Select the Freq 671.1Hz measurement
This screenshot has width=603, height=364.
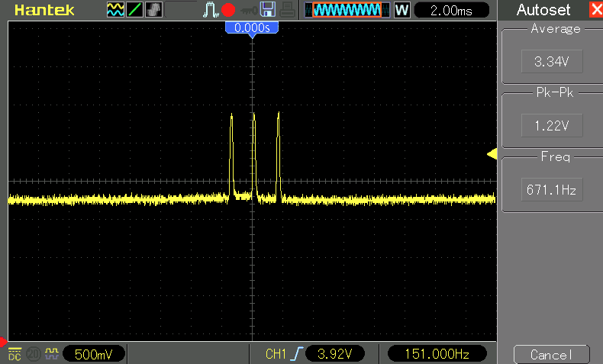click(x=550, y=188)
